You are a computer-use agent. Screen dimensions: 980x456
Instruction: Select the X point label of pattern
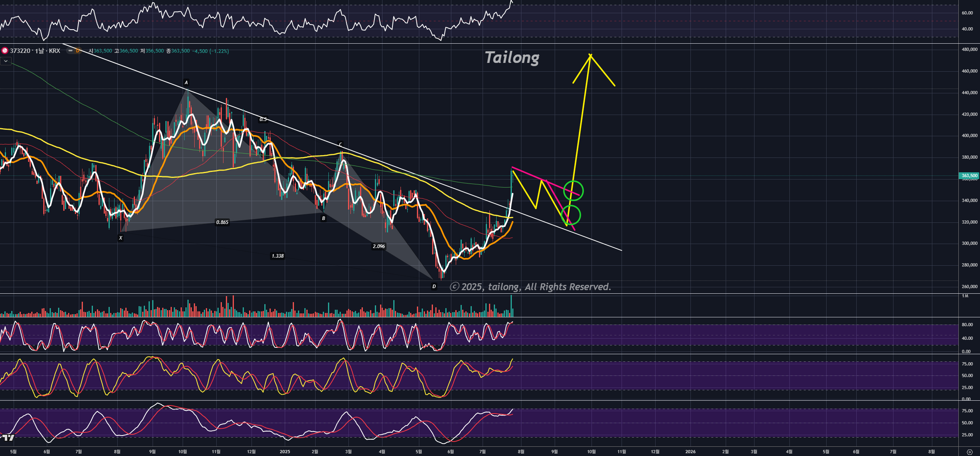coord(121,238)
